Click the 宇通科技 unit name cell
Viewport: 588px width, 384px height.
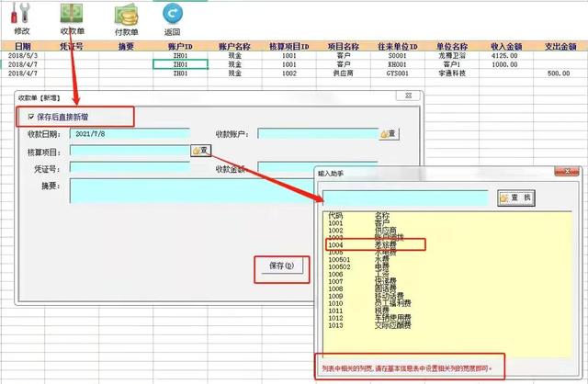tap(452, 73)
